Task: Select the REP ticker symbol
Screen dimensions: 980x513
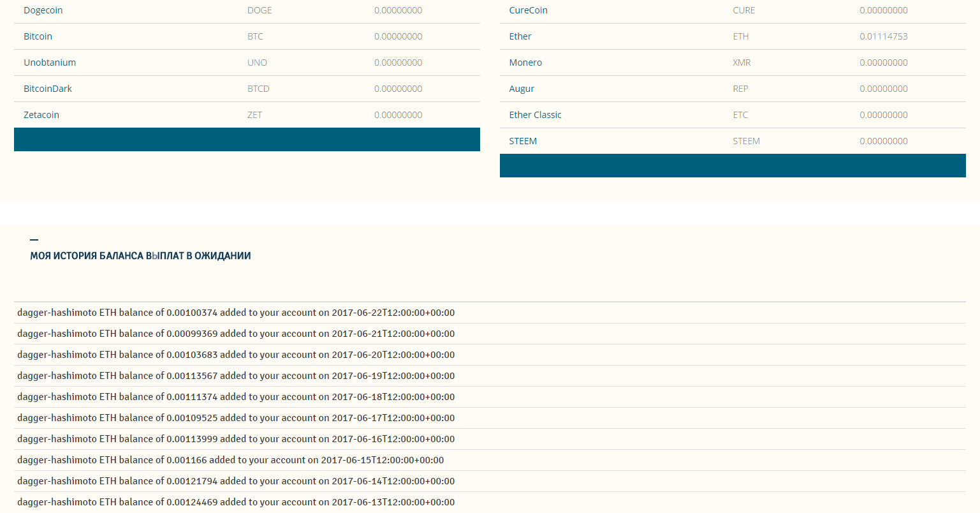Action: click(740, 89)
